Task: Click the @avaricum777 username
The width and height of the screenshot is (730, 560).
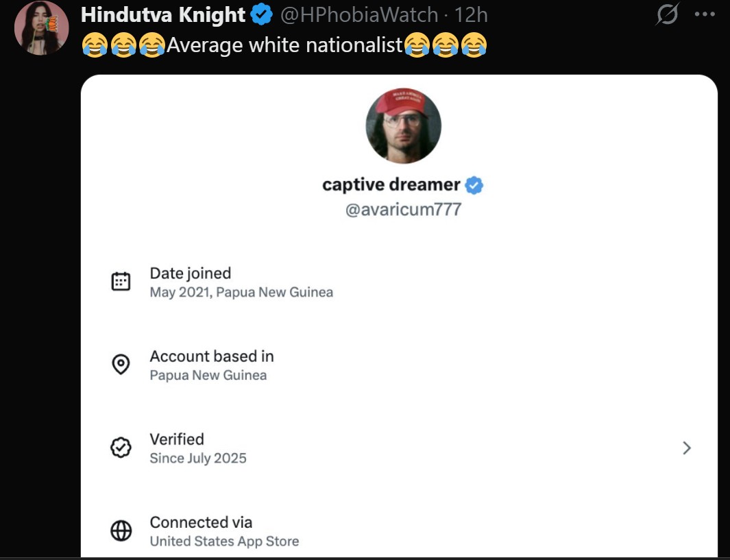Action: coord(403,209)
